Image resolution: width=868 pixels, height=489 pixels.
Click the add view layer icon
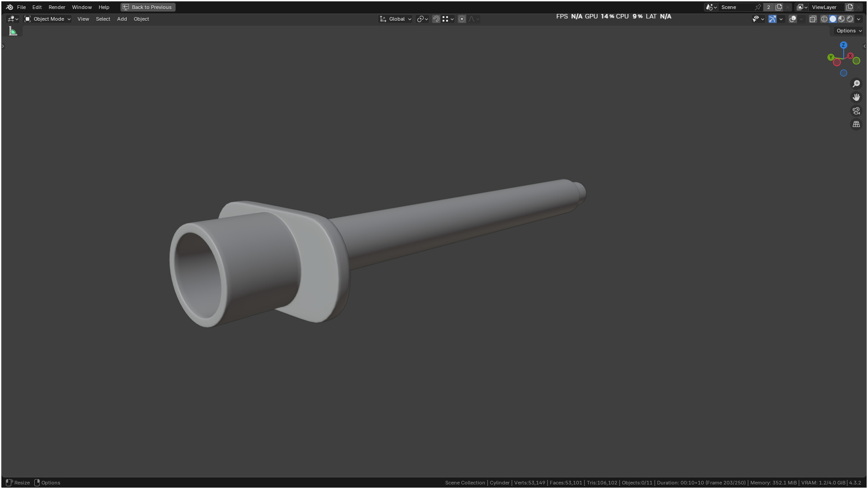tap(850, 7)
